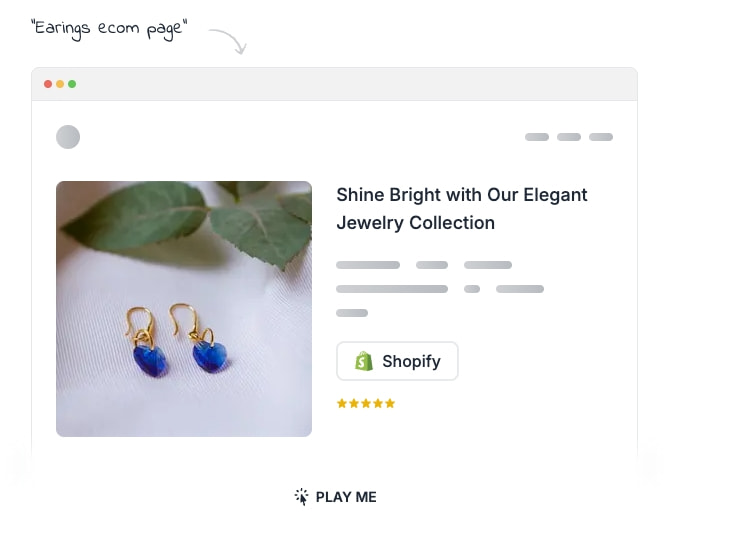Select the last gray nav placeholder pill
This screenshot has width=754, height=537.
point(601,137)
